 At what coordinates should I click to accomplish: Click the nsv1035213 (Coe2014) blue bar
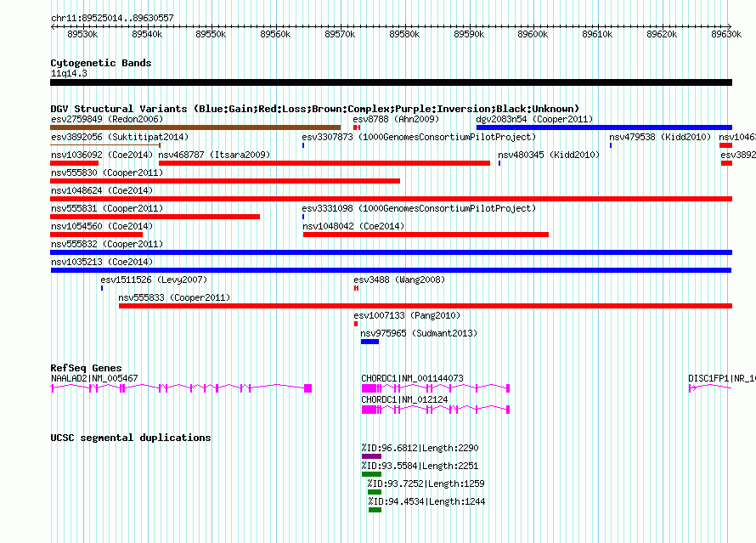(x=391, y=270)
